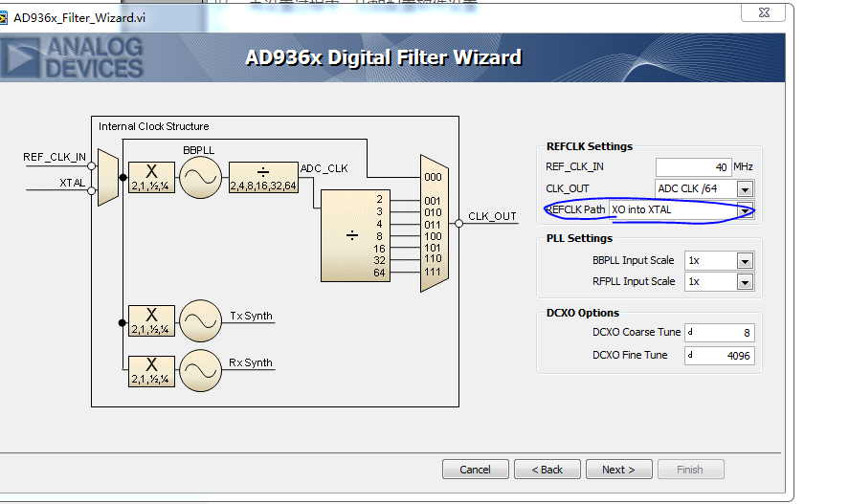Click the output multiplexer with codes 000-111
The height and width of the screenshot is (504, 849).
pos(435,224)
